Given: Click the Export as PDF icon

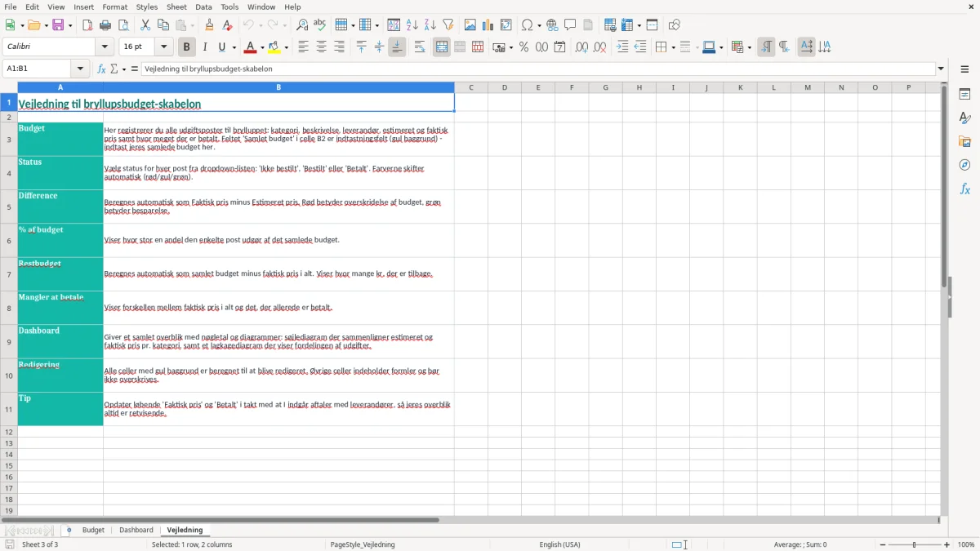Looking at the screenshot, I should [87, 25].
